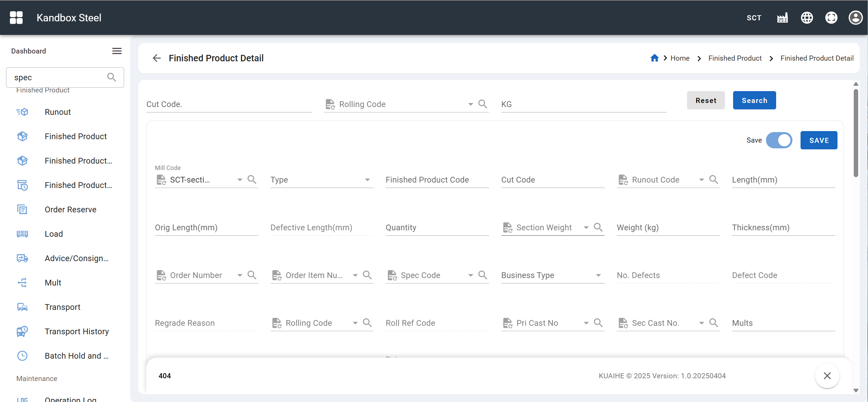Expand the Type dropdown
The image size is (868, 402).
pyautogui.click(x=367, y=180)
